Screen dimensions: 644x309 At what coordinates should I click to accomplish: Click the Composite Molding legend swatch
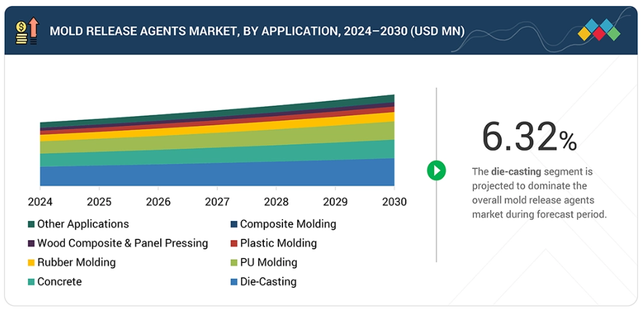(x=234, y=224)
